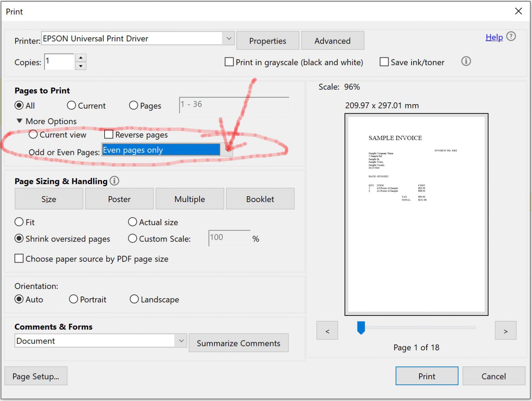Enable Print in grayscale checkbox
532x401 pixels.
[229, 62]
